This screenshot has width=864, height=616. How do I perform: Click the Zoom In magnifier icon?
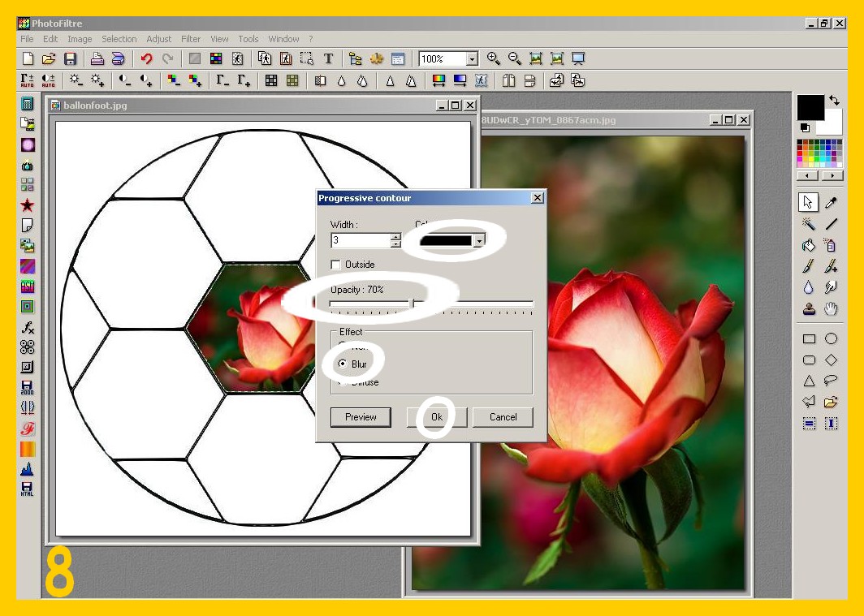point(493,58)
